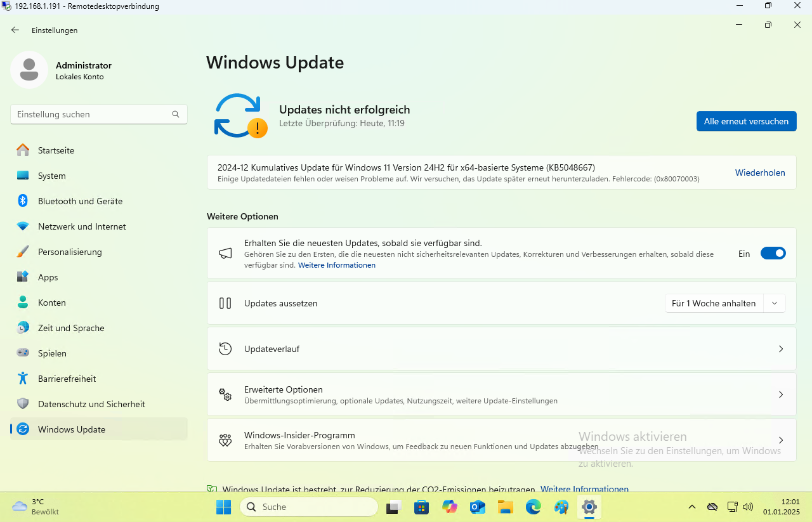Click the search magnifier icon in settings

coord(176,114)
